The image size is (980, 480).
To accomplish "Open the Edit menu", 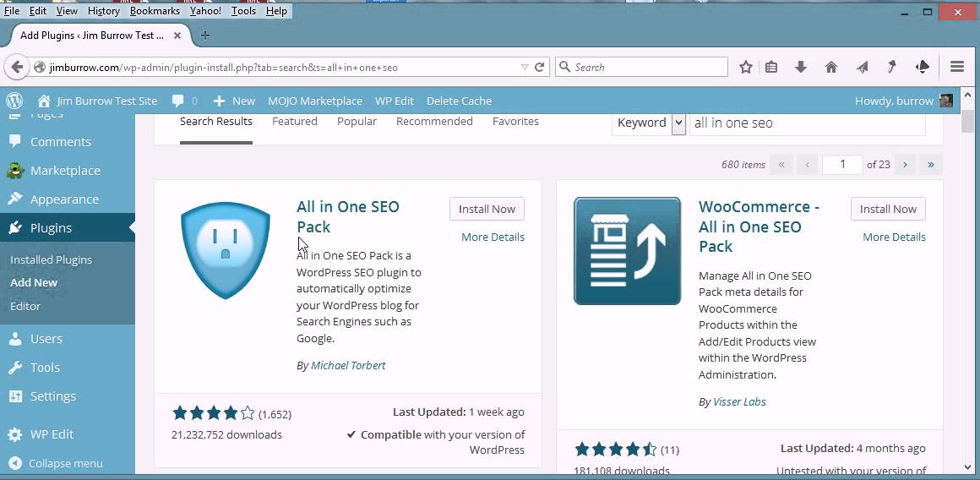I will coord(37,11).
